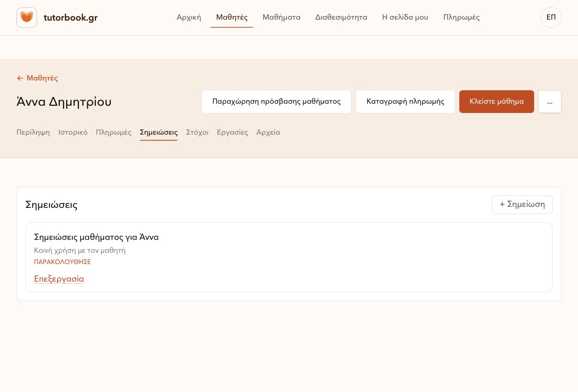Click the Καταγραφή πληρωμής button
The width and height of the screenshot is (578, 392).
pos(405,102)
